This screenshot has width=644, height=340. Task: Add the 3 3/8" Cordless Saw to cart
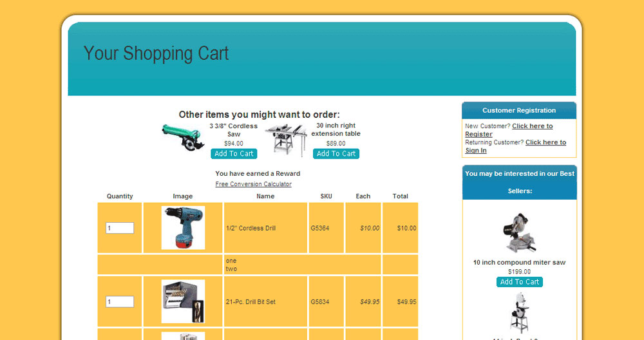coord(234,154)
